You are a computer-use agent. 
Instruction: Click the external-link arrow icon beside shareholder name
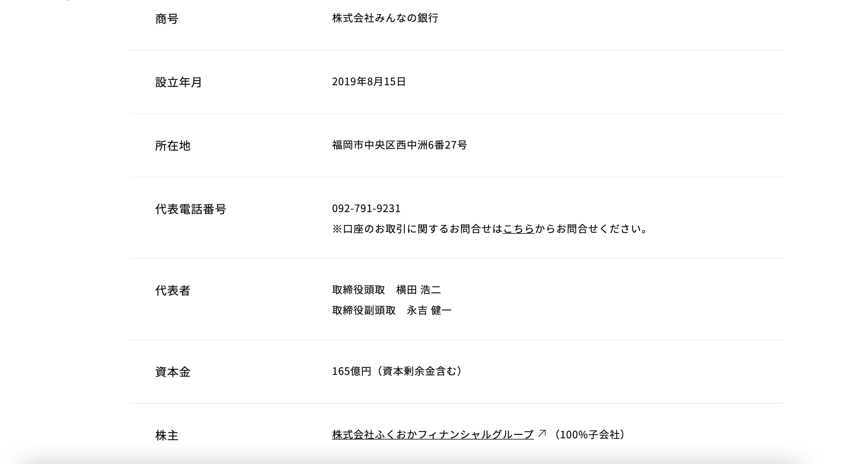(x=542, y=433)
